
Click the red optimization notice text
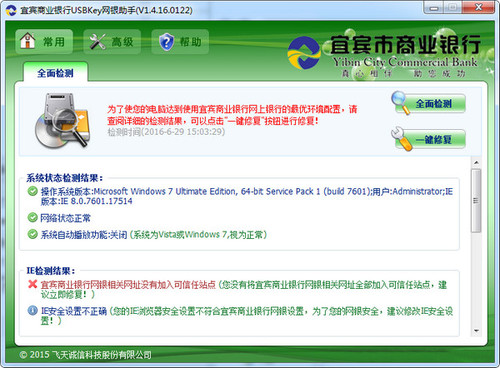232,115
